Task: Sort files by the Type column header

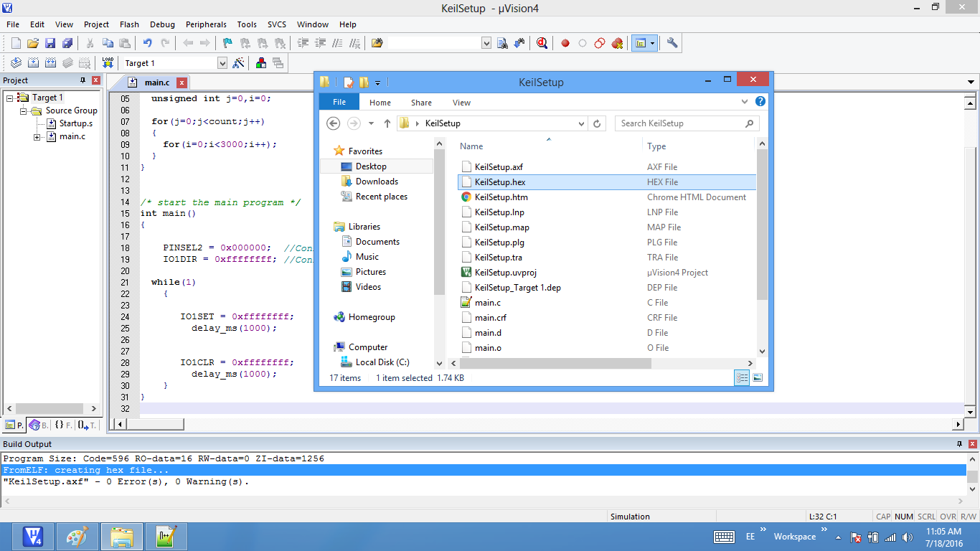Action: coord(656,146)
